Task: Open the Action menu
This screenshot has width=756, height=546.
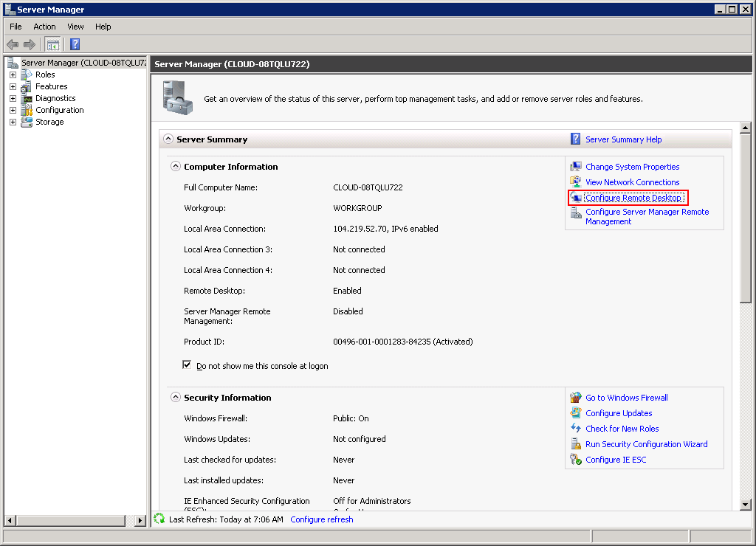Action: point(44,27)
